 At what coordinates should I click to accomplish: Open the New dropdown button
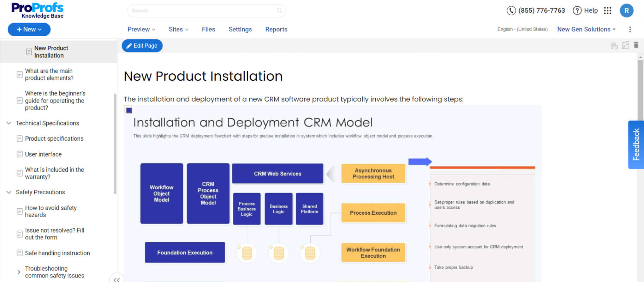click(29, 29)
